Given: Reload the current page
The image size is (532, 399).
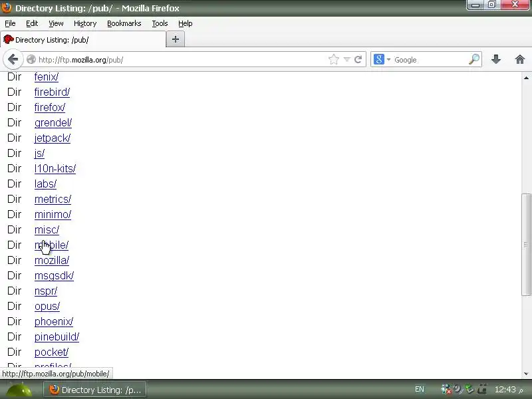Looking at the screenshot, I should point(358,60).
